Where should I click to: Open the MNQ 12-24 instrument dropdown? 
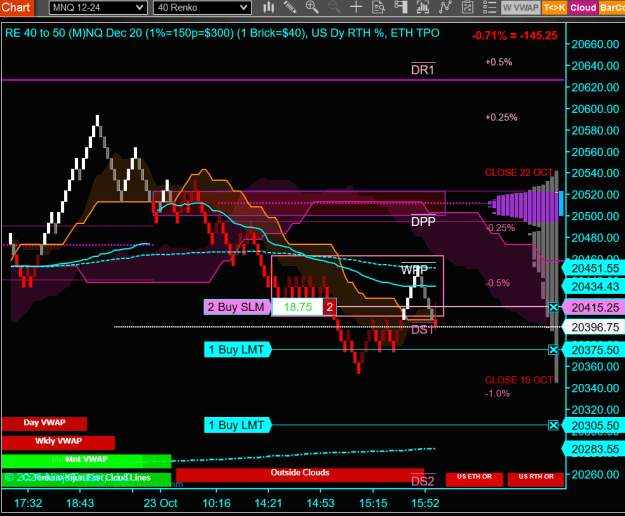pyautogui.click(x=98, y=8)
